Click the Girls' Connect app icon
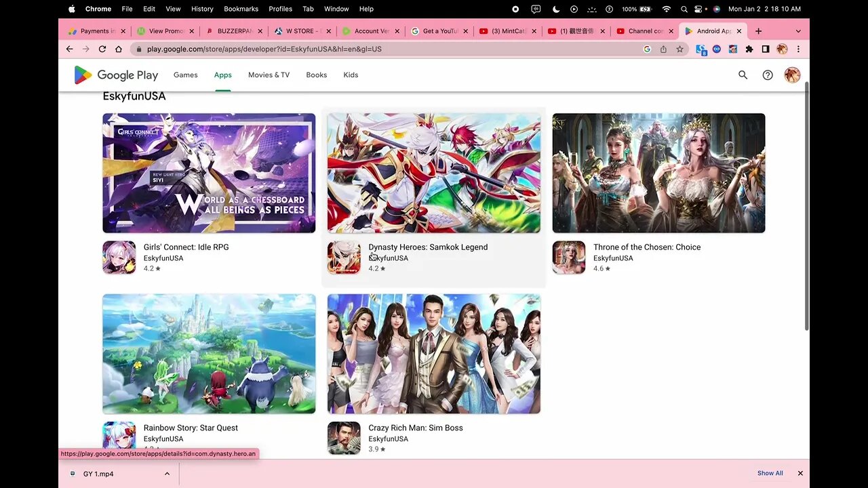This screenshot has width=868, height=488. tap(119, 258)
